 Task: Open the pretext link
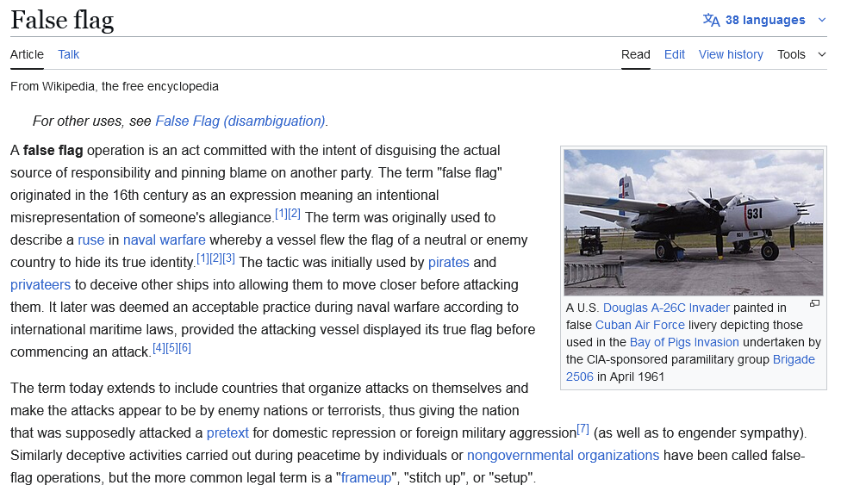tap(227, 432)
